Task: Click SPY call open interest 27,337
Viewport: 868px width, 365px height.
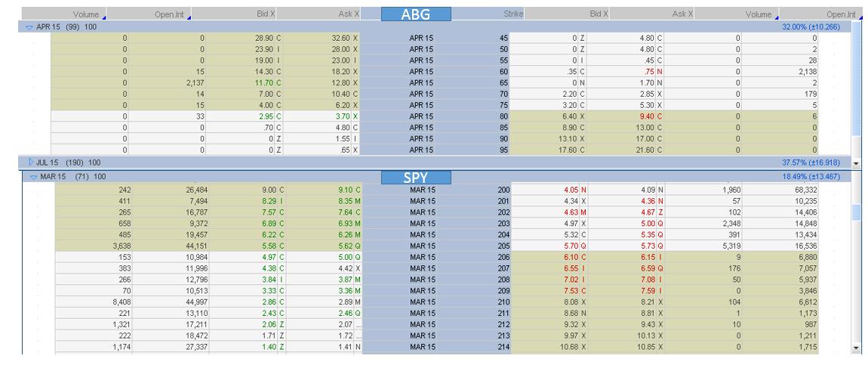Action: pyautogui.click(x=197, y=347)
